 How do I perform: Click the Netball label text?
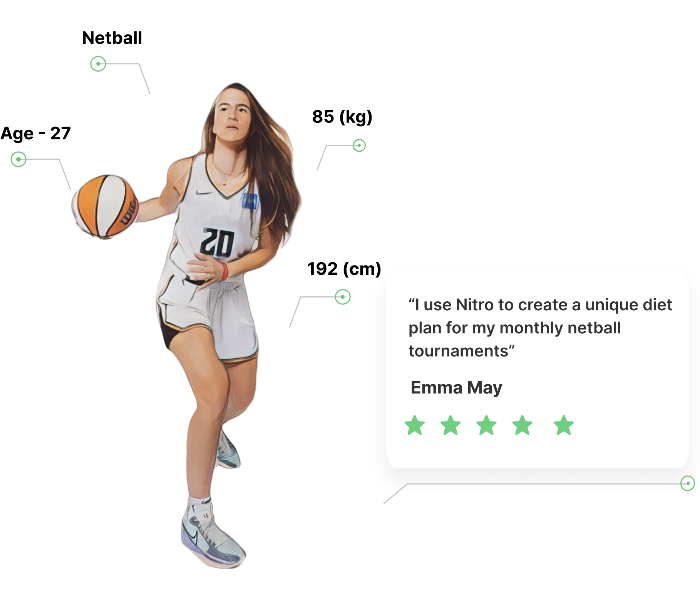pos(112,38)
